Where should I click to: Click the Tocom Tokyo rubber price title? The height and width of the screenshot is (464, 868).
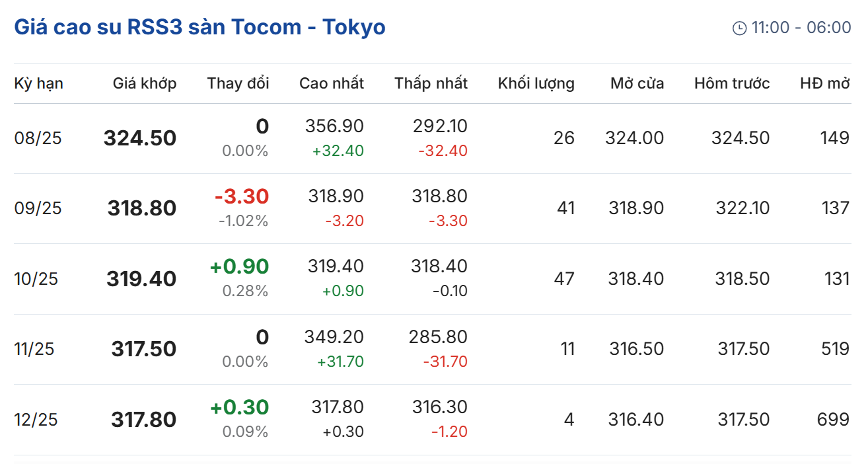click(x=199, y=27)
